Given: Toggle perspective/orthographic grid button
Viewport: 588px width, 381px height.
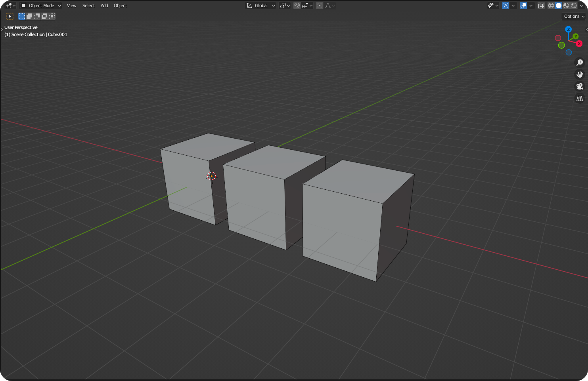Looking at the screenshot, I should tap(580, 98).
